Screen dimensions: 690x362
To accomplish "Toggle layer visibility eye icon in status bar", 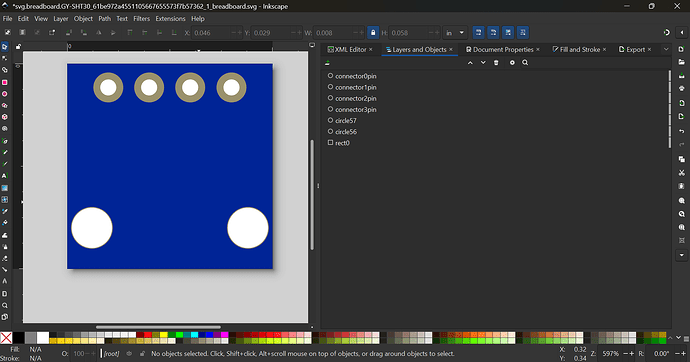I will (x=129, y=353).
